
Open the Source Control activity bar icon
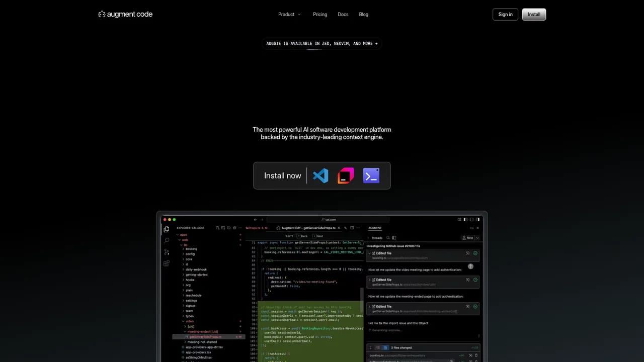[x=167, y=252]
